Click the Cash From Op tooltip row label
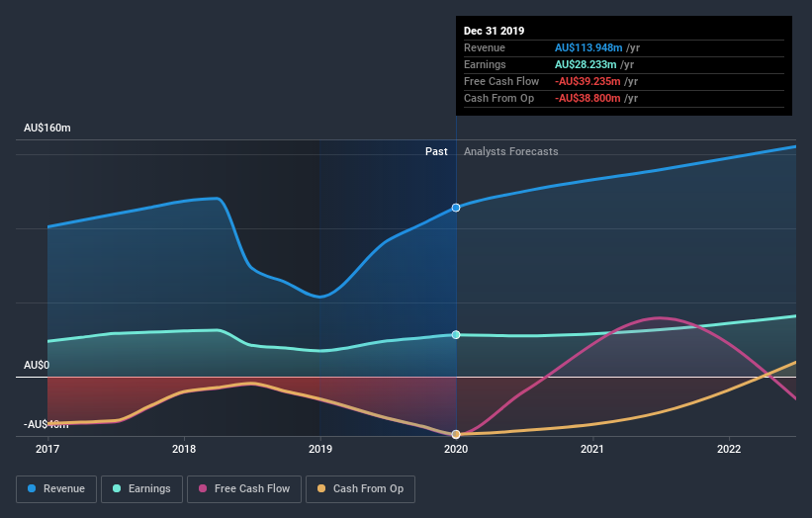 point(498,98)
